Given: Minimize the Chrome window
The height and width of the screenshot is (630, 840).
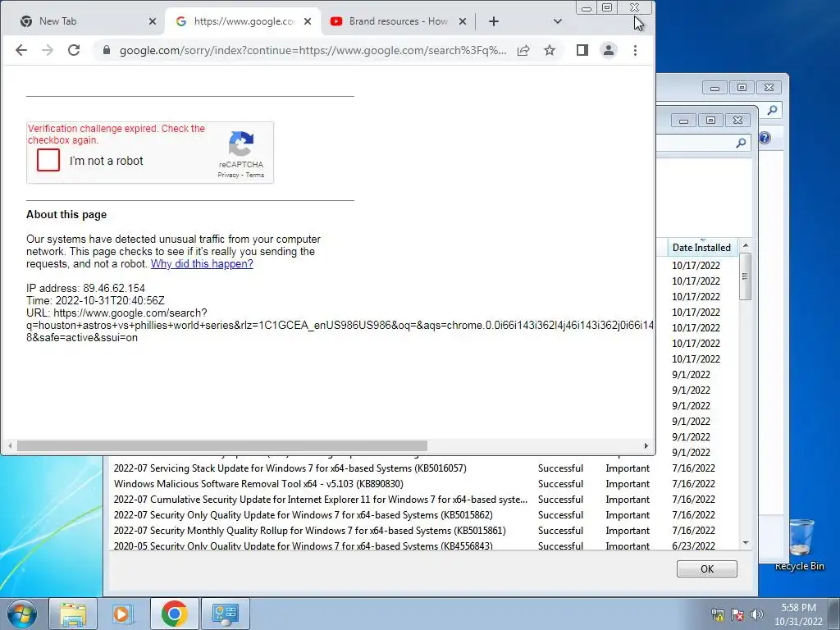Looking at the screenshot, I should [x=587, y=7].
